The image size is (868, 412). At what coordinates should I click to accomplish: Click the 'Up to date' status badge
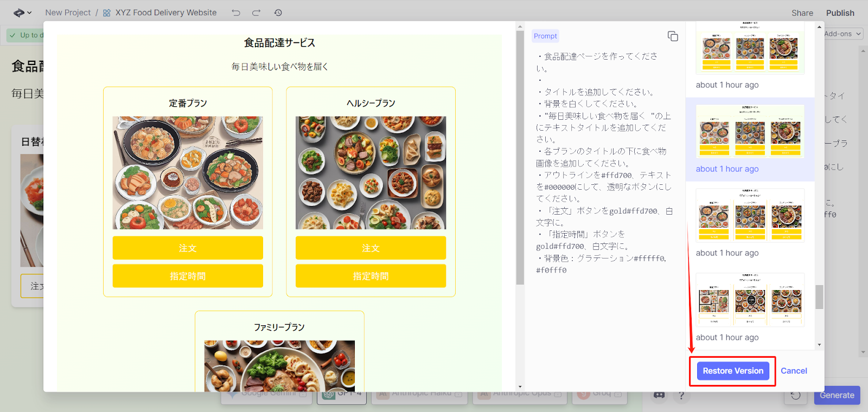pyautogui.click(x=26, y=35)
